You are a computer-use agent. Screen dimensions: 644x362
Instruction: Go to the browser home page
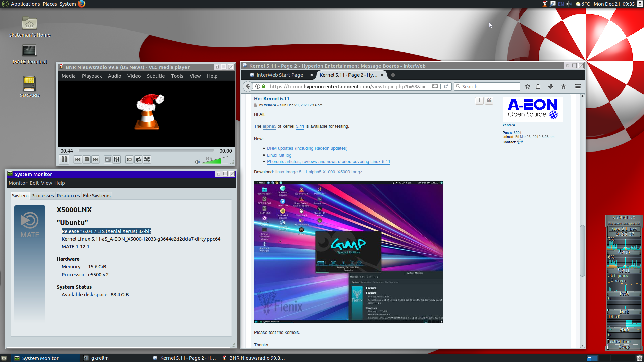(563, 86)
